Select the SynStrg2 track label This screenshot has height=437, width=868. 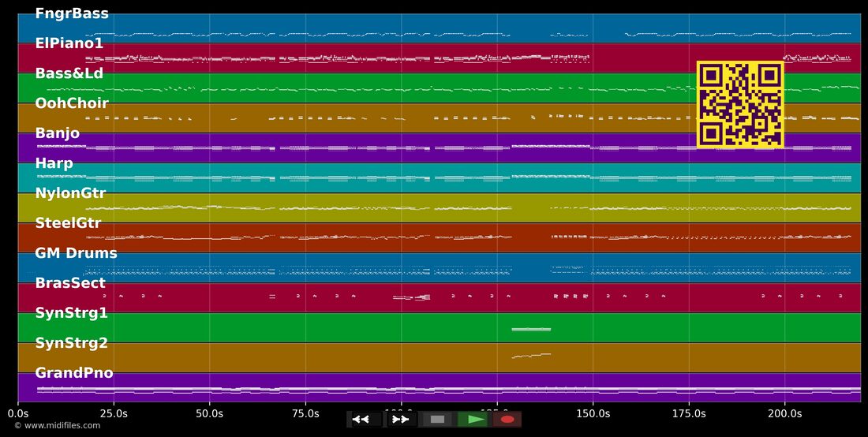click(71, 343)
